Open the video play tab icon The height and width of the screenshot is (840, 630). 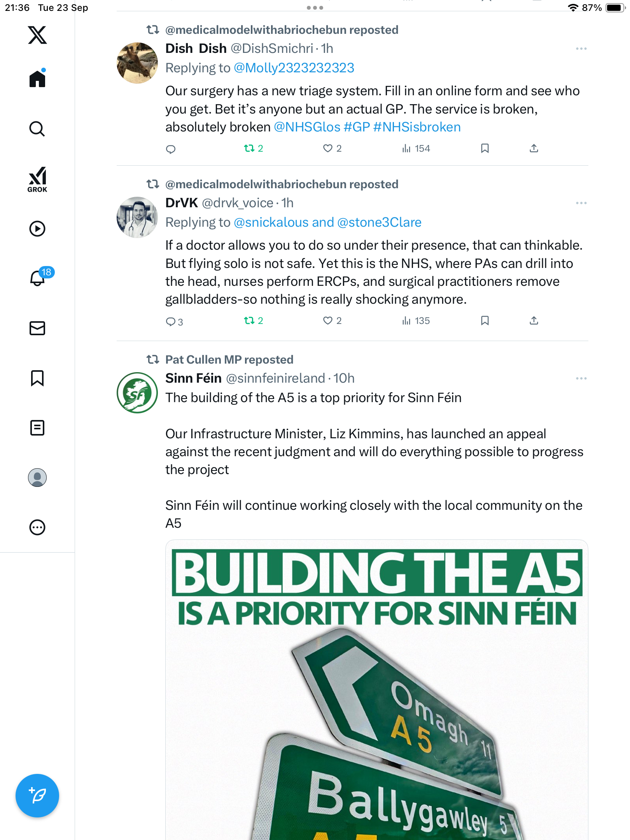[x=37, y=229]
